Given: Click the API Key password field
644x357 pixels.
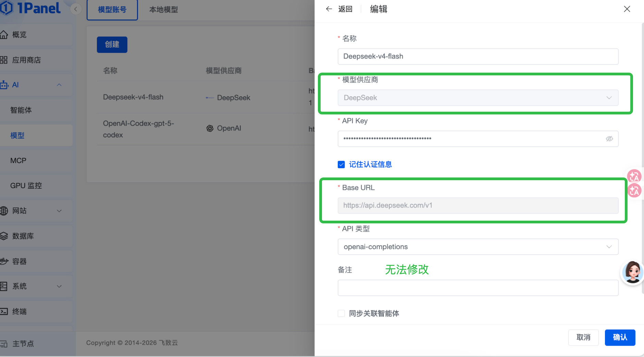Looking at the screenshot, I should click(478, 139).
